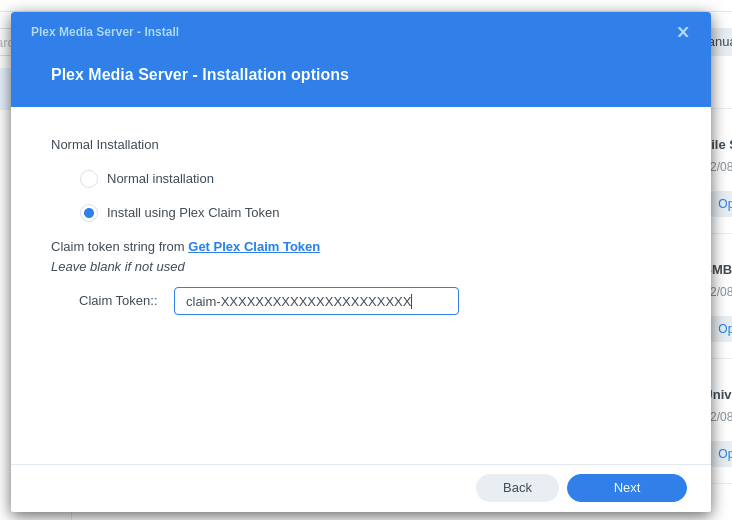Click the 'Leave blank if not used' hint
732x520 pixels.
coord(118,267)
